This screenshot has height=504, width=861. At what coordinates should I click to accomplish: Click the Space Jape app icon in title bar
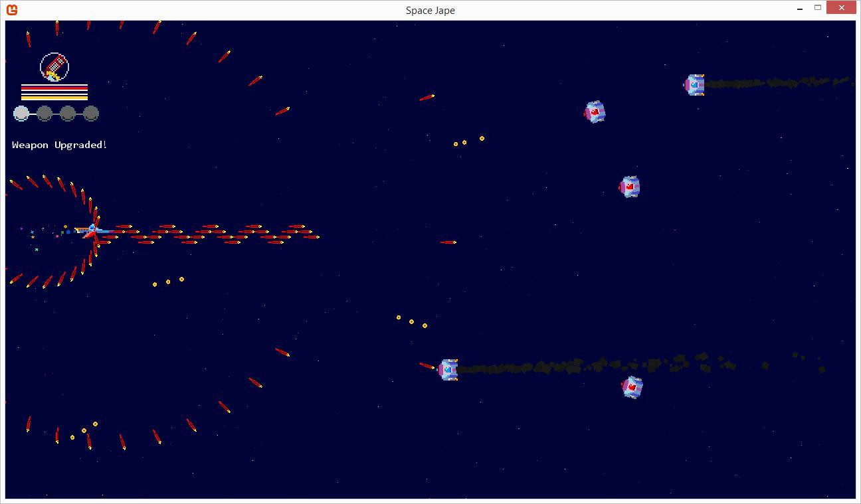(11, 9)
